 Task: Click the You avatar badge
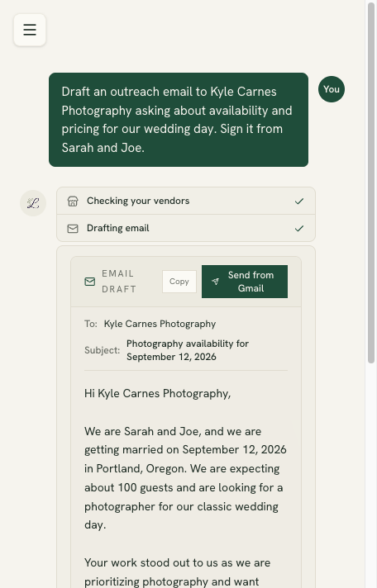pos(332,89)
